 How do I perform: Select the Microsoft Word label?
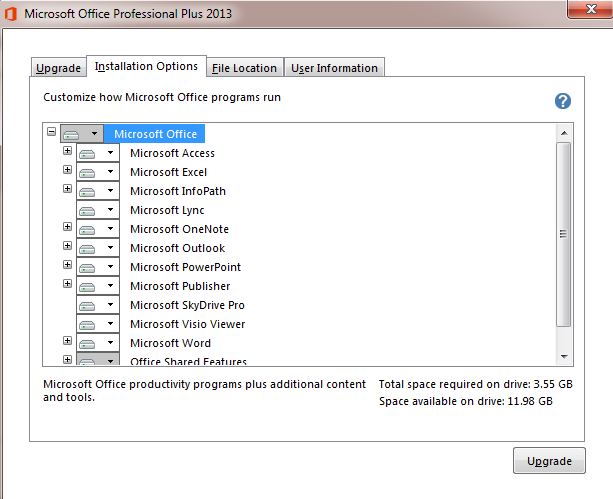(170, 343)
